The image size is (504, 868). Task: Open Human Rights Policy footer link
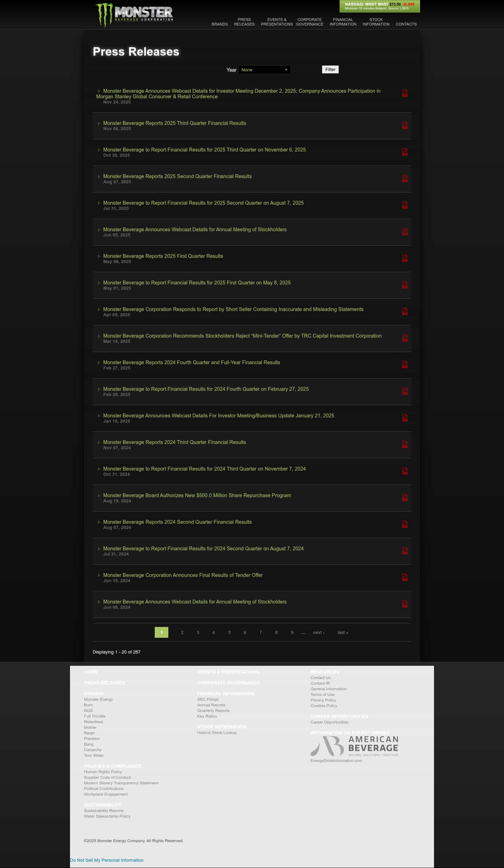coord(103,772)
